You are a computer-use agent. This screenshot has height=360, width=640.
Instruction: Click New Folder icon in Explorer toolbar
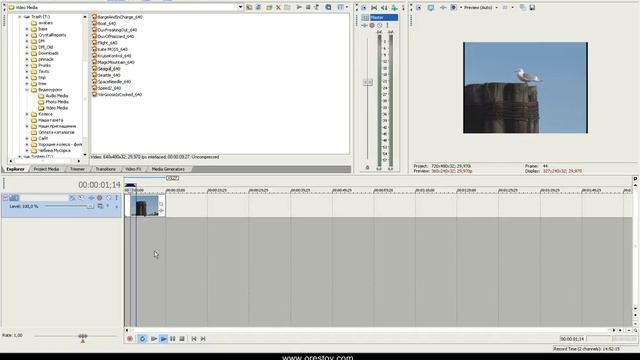point(269,7)
